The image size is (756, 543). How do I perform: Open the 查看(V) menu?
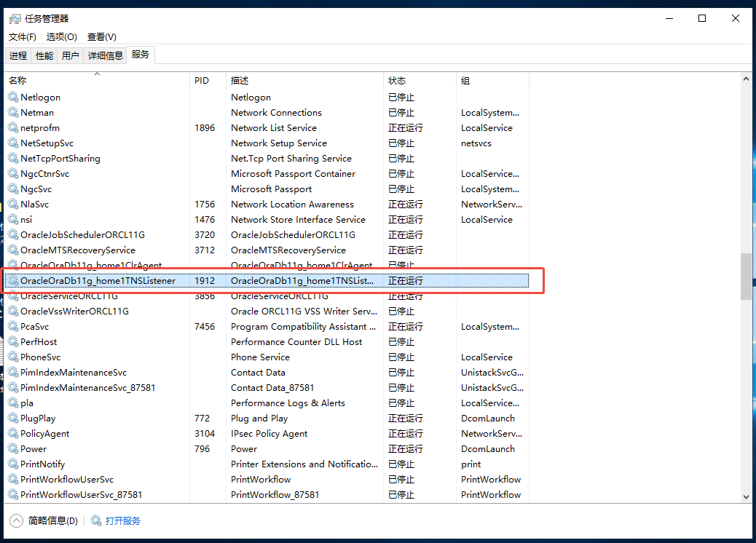[101, 37]
